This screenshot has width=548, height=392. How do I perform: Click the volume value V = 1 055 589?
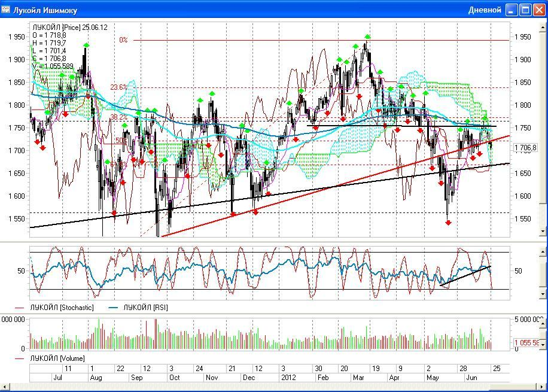pos(53,66)
